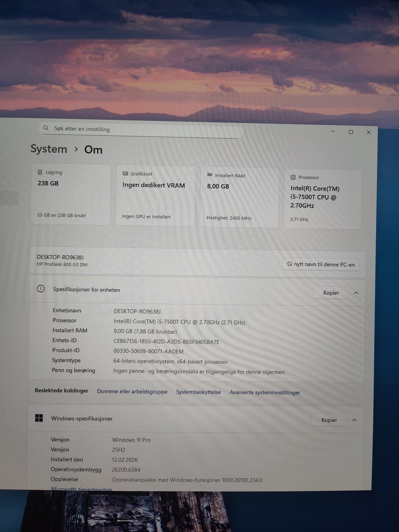Image resolution: width=399 pixels, height=532 pixels.
Task: Select the Produkt-ID value 00330-50699-80071-AAOEM
Action: [x=148, y=351]
